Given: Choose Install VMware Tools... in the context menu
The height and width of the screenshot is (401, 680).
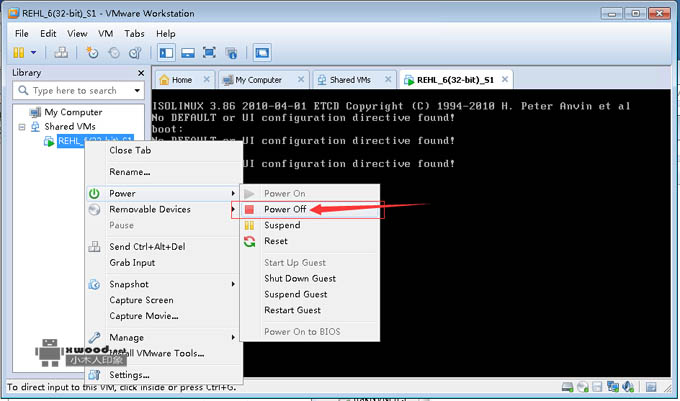Looking at the screenshot, I should coord(164,353).
